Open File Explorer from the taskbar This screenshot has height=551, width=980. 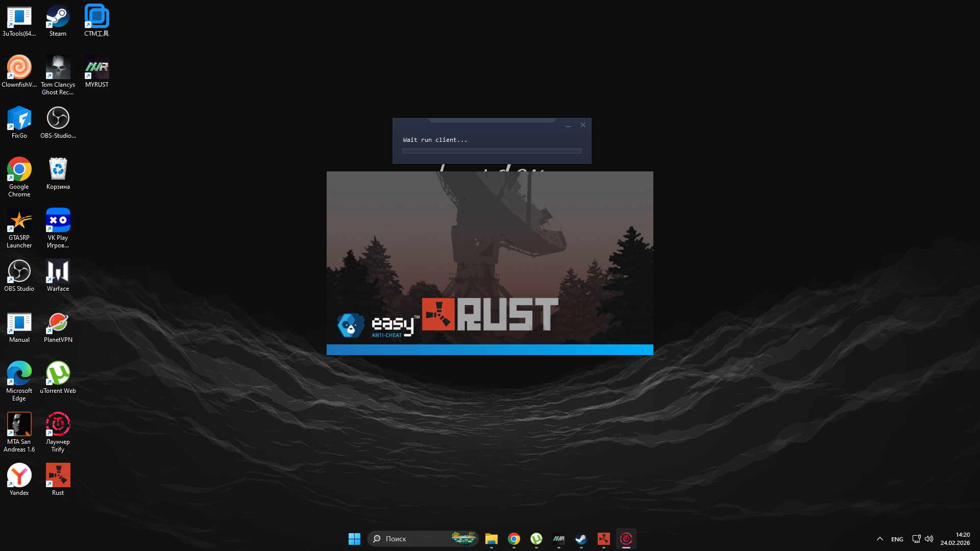[491, 539]
